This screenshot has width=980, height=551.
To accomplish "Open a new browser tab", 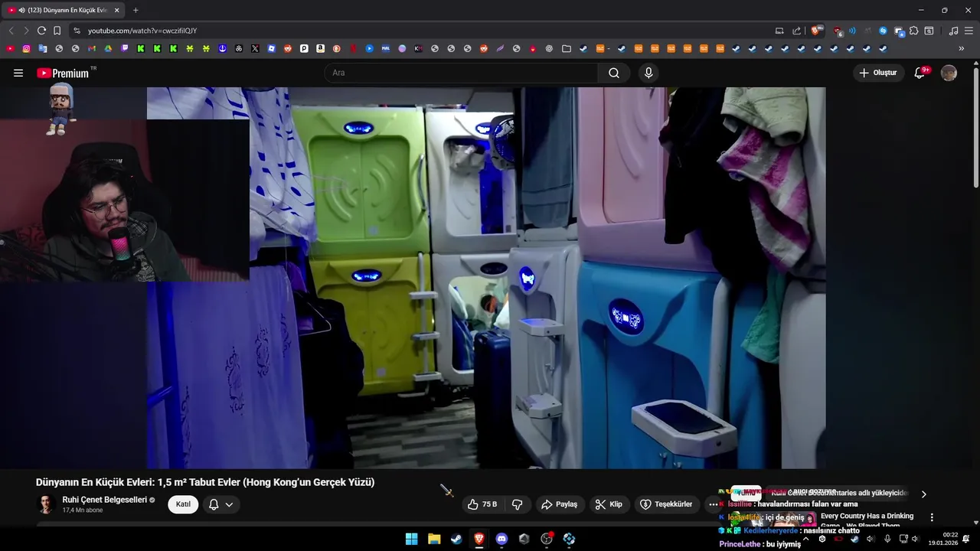I will [136, 10].
